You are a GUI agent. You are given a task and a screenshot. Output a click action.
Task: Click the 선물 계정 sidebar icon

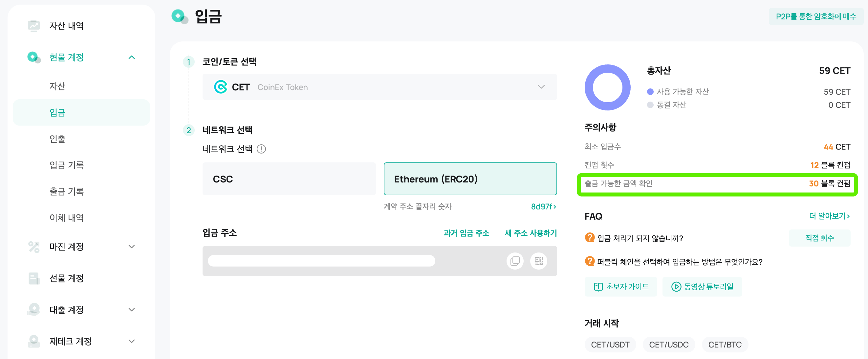34,278
